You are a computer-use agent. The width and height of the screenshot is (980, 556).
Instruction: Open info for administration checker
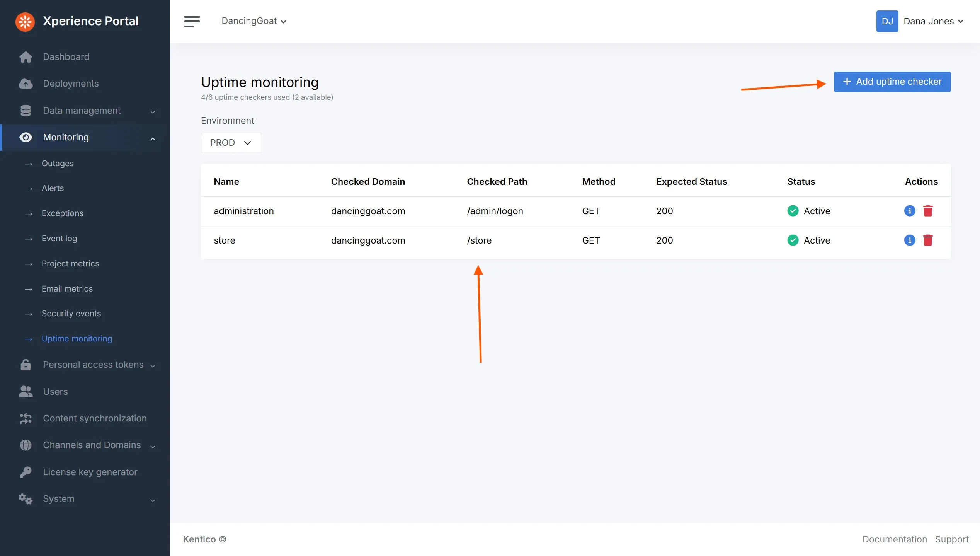(x=909, y=211)
